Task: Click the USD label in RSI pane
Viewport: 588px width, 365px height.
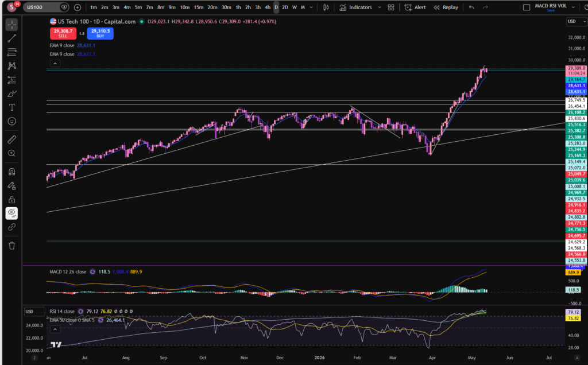Action: click(x=33, y=312)
